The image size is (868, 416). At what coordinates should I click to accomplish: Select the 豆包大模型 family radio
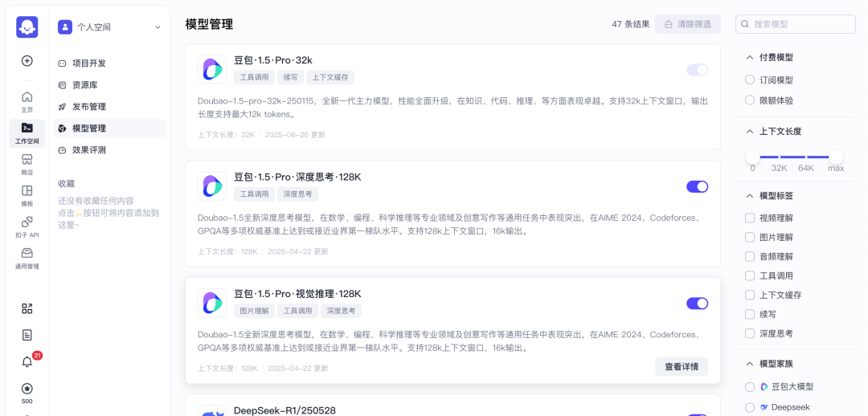(x=750, y=386)
